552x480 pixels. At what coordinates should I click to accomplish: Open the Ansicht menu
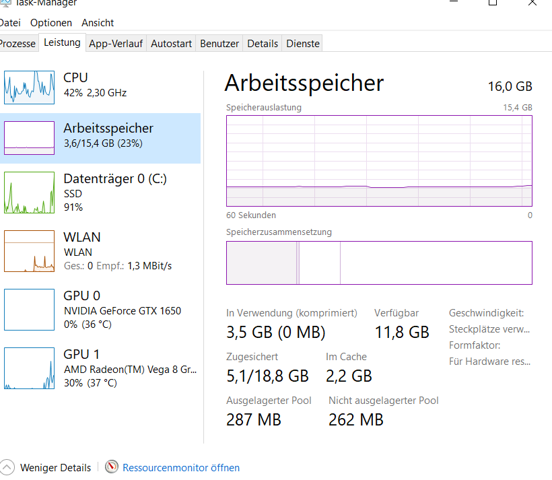click(98, 23)
